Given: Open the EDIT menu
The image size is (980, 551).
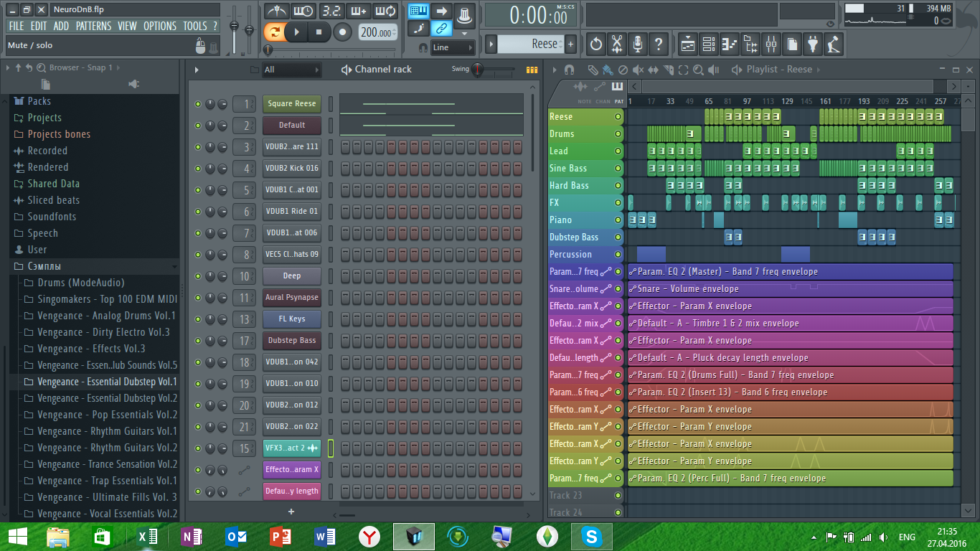Looking at the screenshot, I should 39,26.
